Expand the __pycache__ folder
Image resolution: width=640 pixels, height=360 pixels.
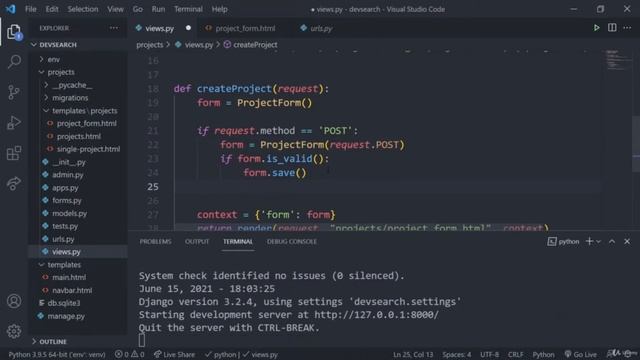pos(72,85)
